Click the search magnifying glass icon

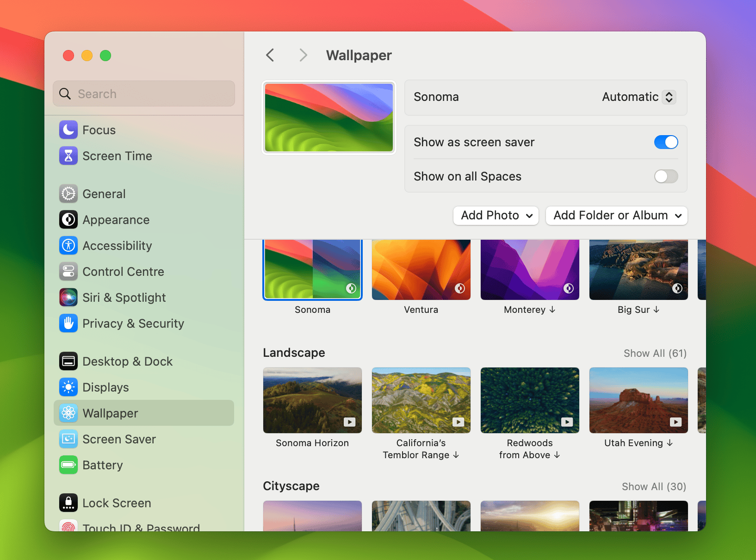tap(65, 94)
